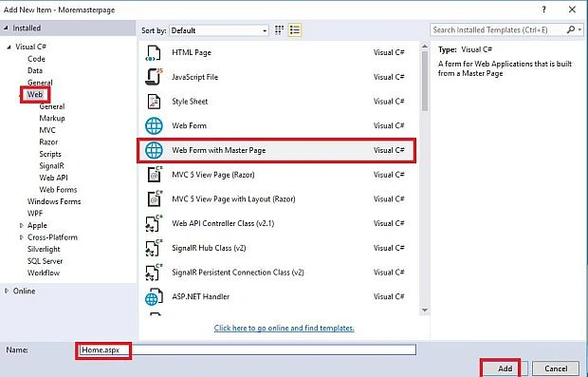This screenshot has height=377, width=588.
Task: Click 'Installed' header label
Action: pyautogui.click(x=27, y=28)
